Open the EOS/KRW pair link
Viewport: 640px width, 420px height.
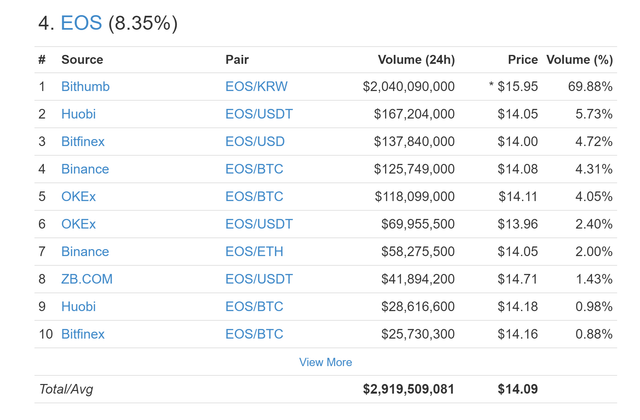pos(256,87)
